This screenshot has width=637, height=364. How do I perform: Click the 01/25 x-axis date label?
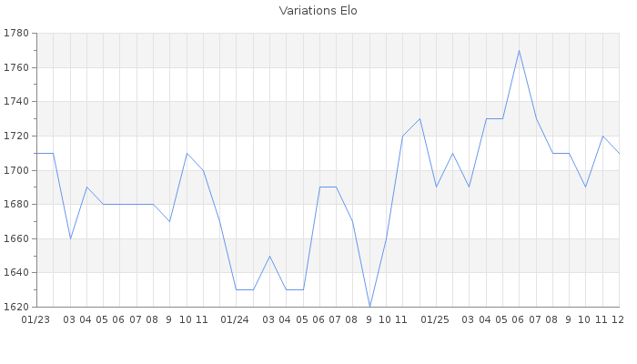tap(436, 319)
